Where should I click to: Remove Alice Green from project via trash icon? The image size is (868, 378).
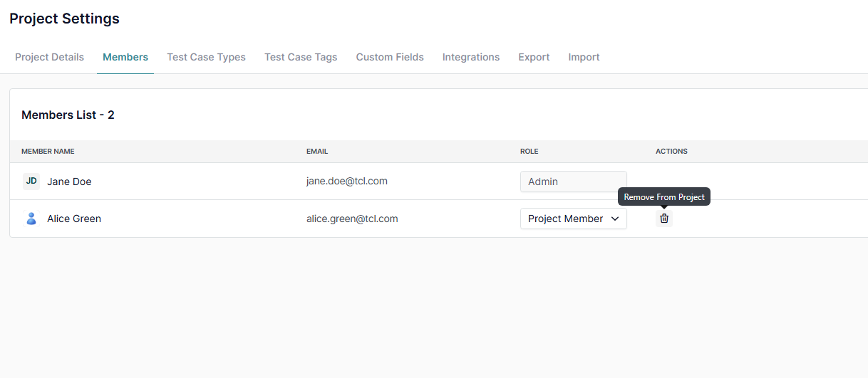tap(664, 219)
